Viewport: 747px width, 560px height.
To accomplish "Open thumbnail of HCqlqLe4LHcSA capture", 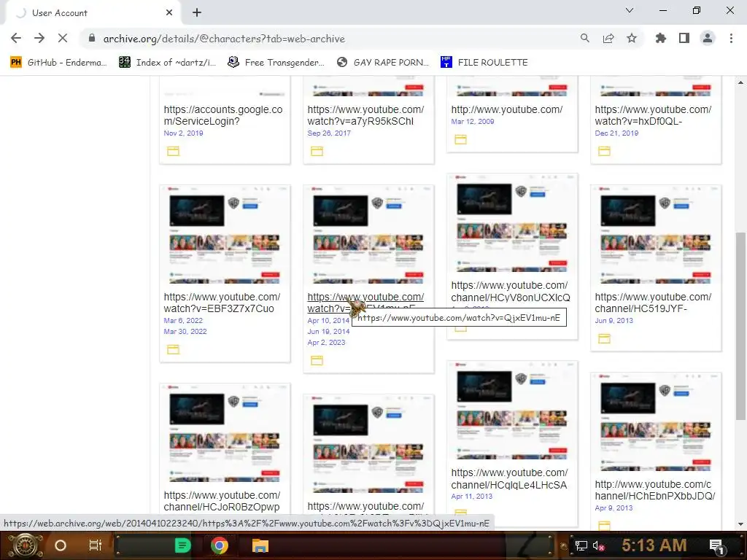I will click(512, 411).
